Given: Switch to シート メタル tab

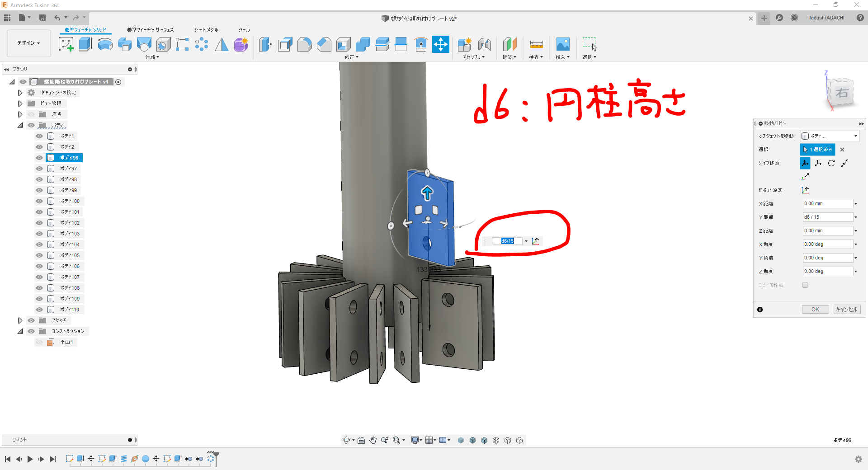Looking at the screenshot, I should tap(206, 30).
